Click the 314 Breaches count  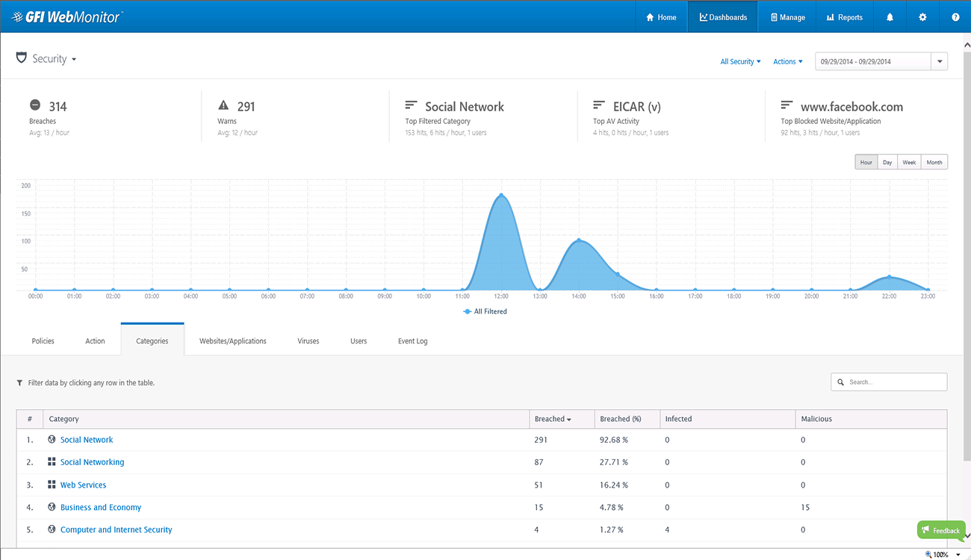pyautogui.click(x=58, y=107)
